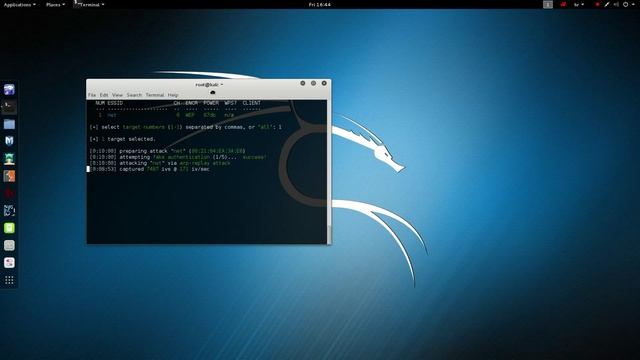Open the terminal Edit menu
640x360 pixels.
(x=104, y=95)
